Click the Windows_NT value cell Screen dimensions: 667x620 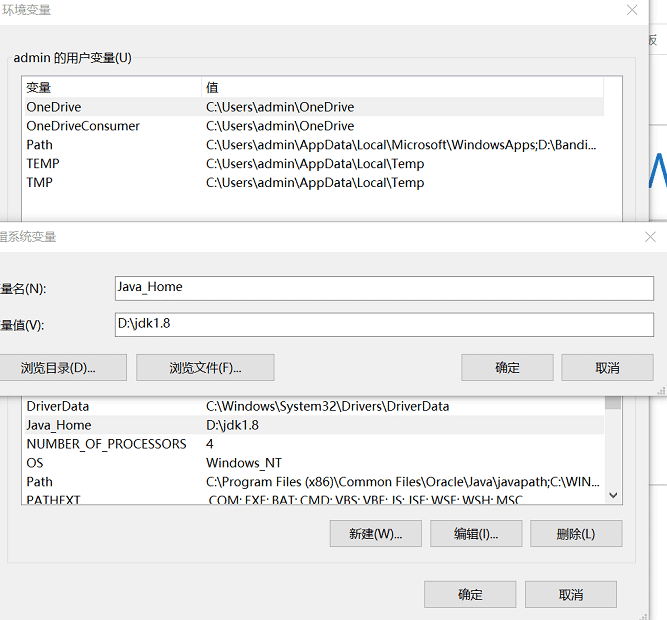244,463
